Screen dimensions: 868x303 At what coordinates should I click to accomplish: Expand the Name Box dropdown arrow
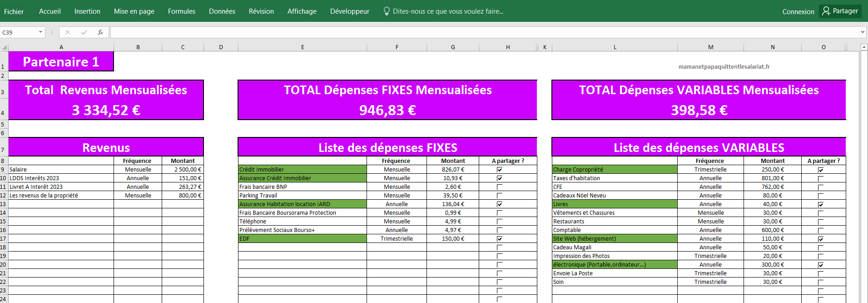pyautogui.click(x=40, y=32)
